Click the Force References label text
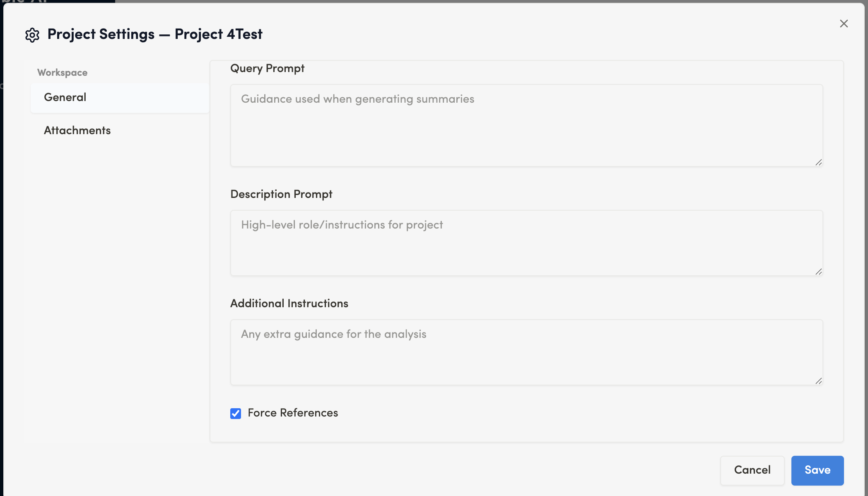868x496 pixels. click(293, 413)
